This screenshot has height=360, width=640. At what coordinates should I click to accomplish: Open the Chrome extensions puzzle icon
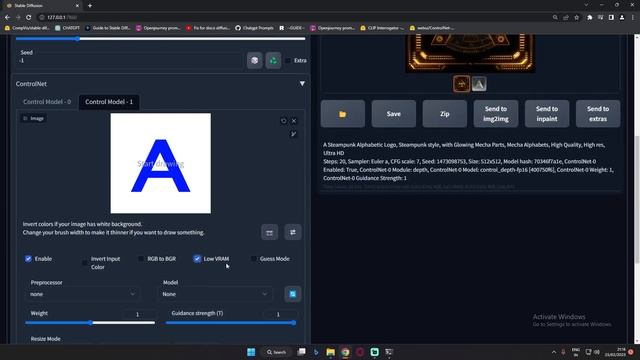[x=590, y=18]
